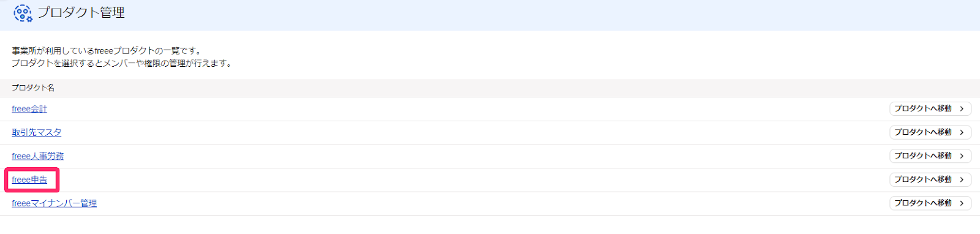The image size is (980, 234).
Task: Click the プロダクト管理 page title text
Action: click(81, 13)
